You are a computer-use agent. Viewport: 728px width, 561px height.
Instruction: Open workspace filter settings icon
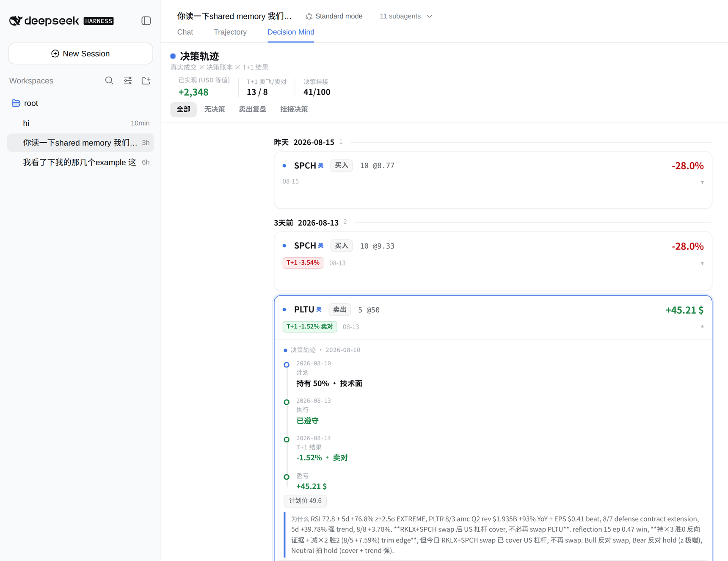pyautogui.click(x=127, y=80)
